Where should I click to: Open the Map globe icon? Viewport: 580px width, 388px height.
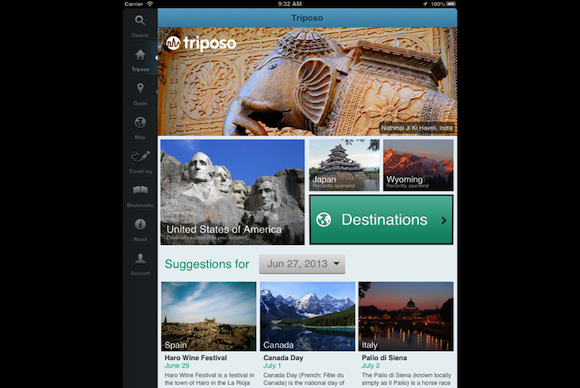tap(140, 122)
